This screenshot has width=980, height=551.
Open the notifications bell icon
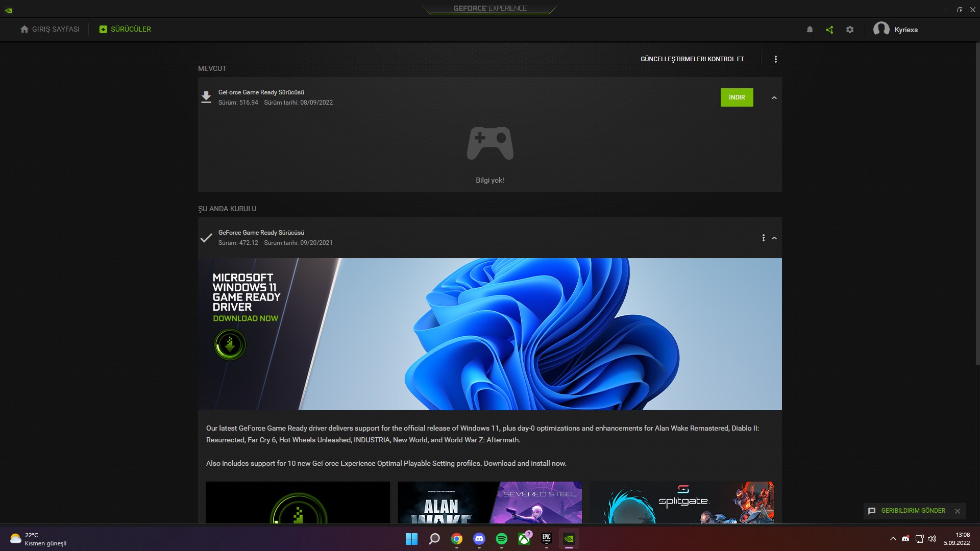(810, 30)
